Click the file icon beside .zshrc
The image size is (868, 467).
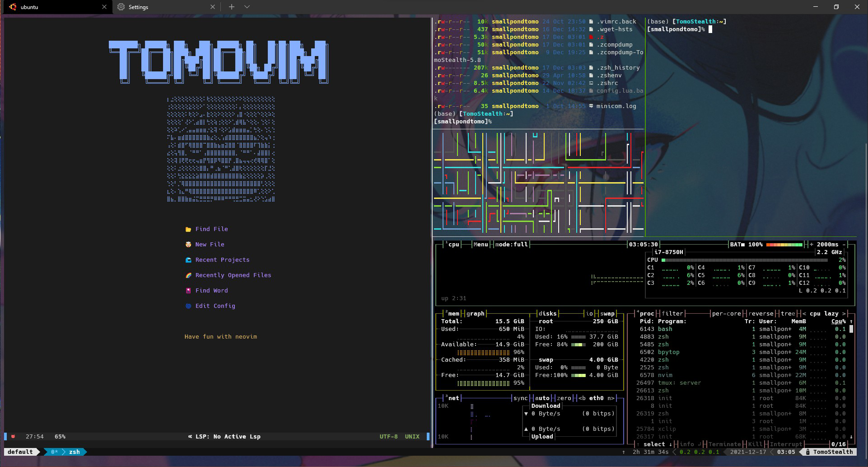pos(591,83)
